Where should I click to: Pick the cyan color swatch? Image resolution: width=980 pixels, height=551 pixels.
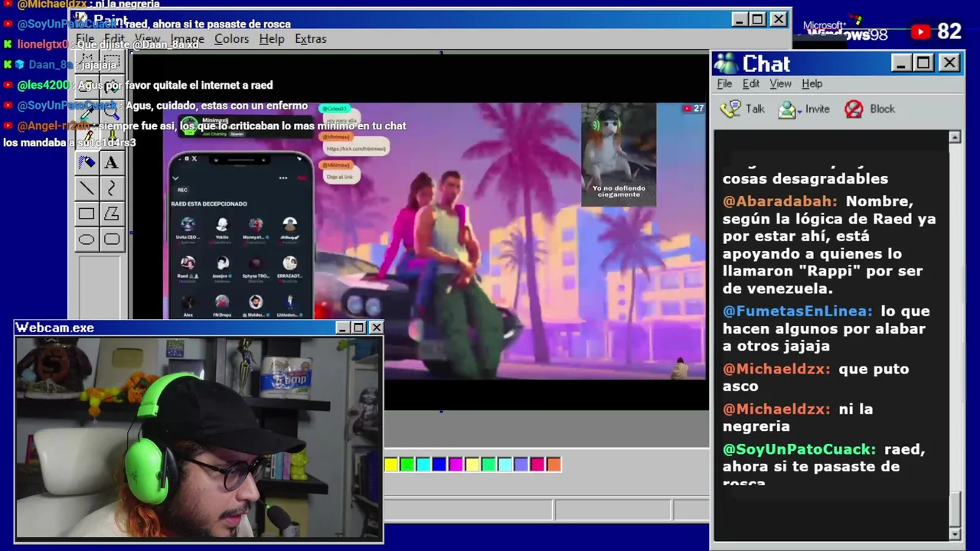pos(423,465)
